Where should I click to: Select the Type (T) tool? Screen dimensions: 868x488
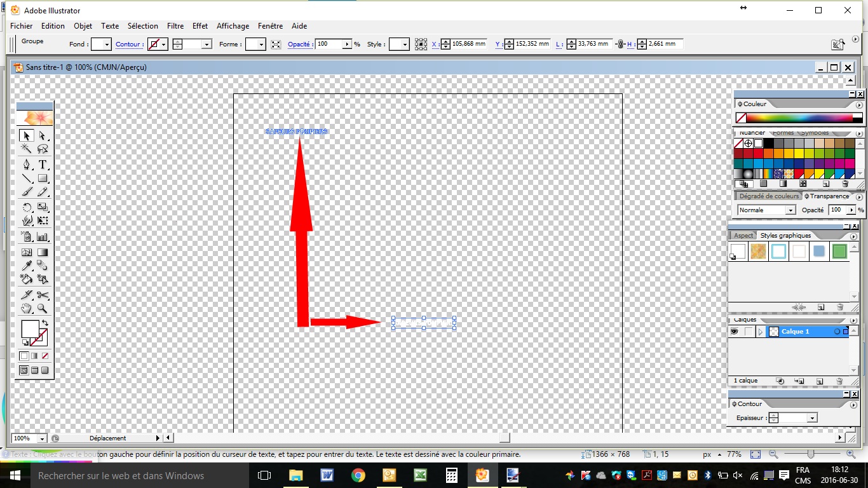[43, 165]
